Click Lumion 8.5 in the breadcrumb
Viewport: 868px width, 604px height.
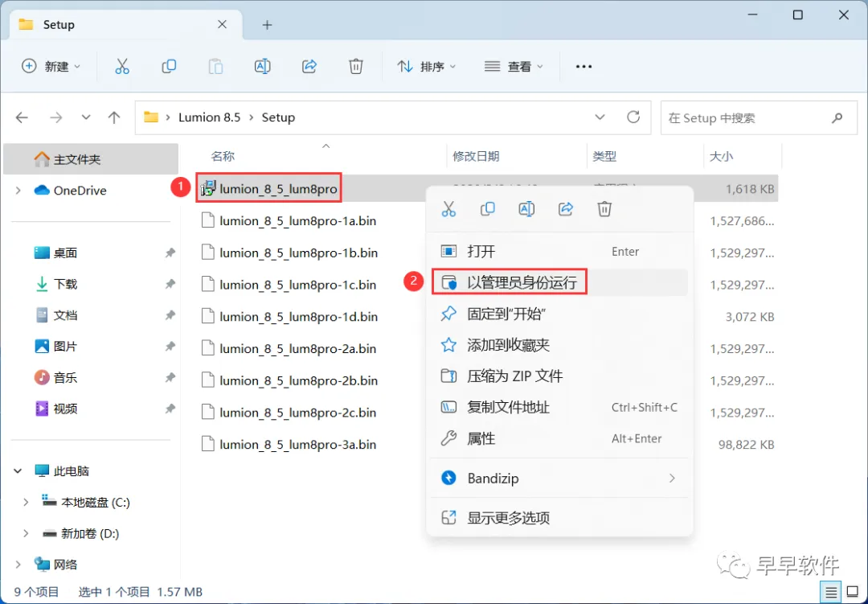(209, 117)
